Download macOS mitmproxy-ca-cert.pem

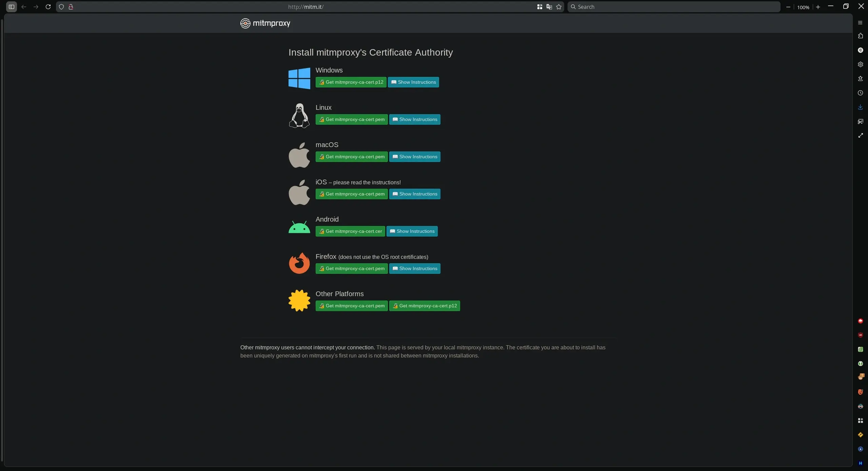point(352,157)
